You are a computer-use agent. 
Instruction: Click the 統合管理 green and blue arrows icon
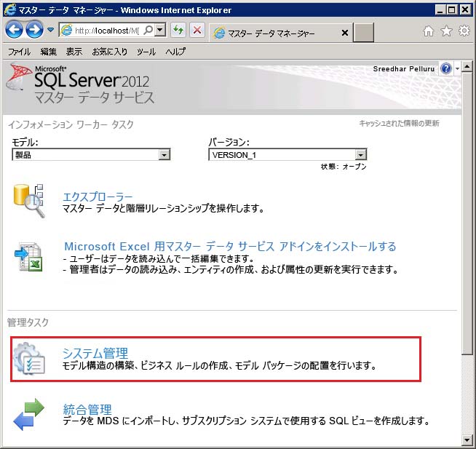(29, 414)
